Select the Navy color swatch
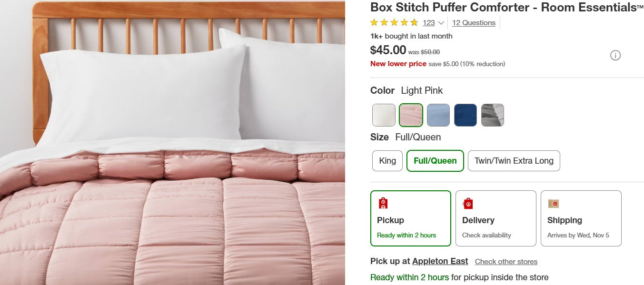This screenshot has width=644, height=285. 465,115
